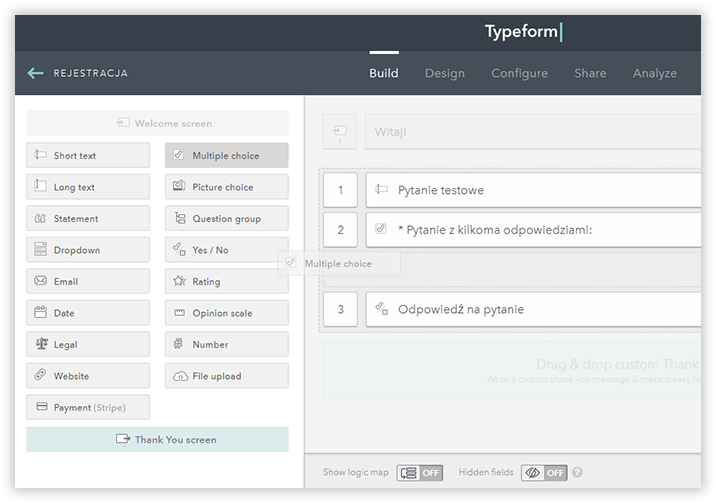The image size is (716, 503).
Task: Click the Opinion scale icon
Action: [179, 313]
